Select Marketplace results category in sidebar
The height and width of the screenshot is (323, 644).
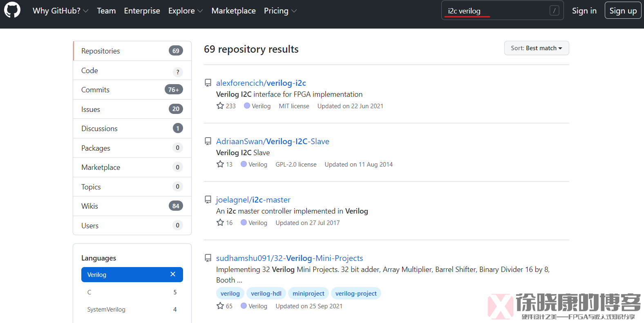click(x=132, y=167)
